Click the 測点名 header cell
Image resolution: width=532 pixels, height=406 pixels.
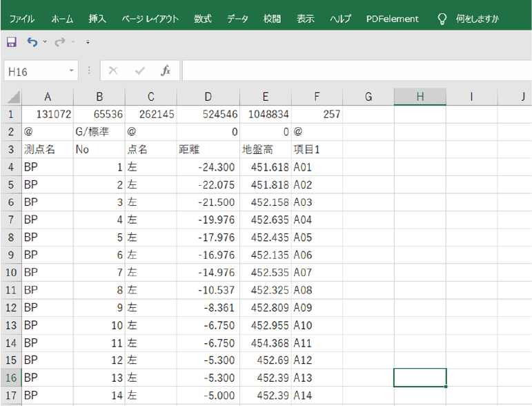point(48,149)
